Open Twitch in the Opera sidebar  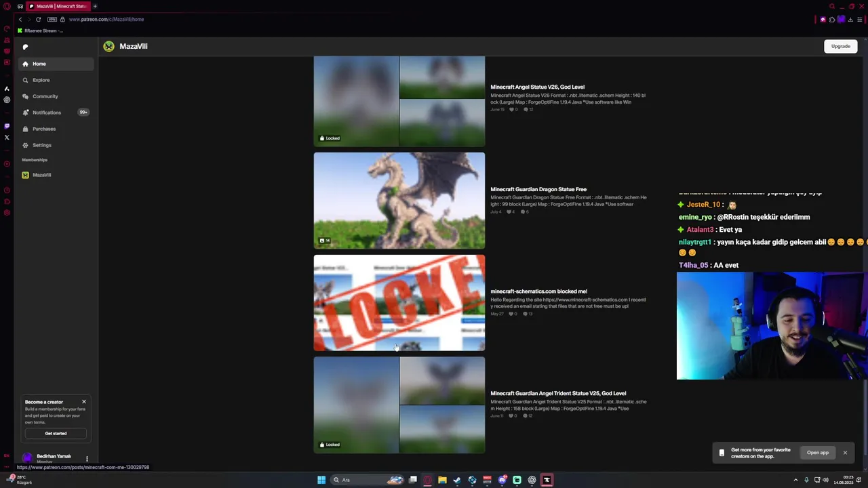tap(7, 126)
